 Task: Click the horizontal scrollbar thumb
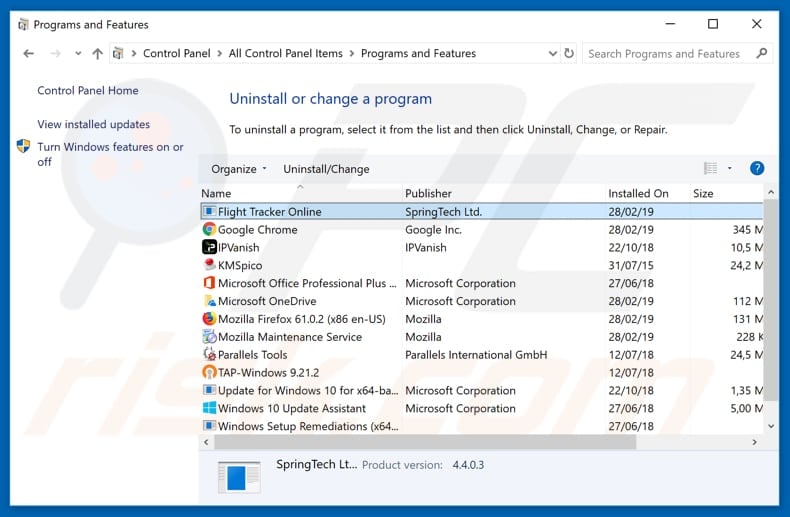[x=425, y=442]
